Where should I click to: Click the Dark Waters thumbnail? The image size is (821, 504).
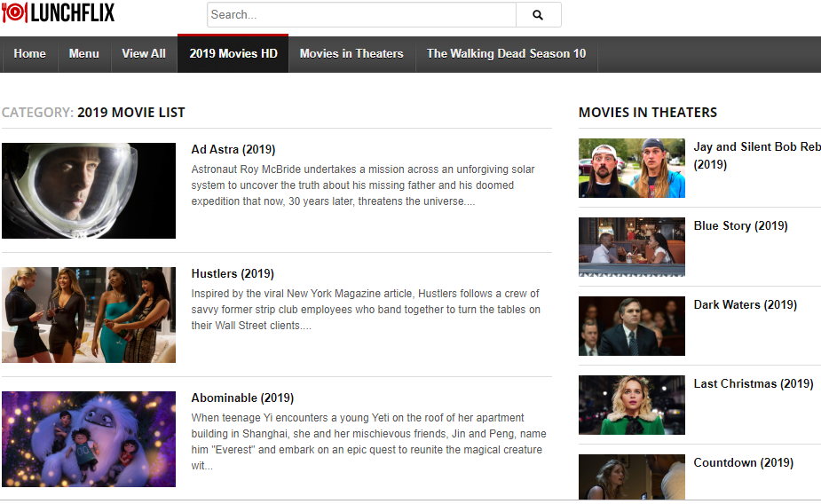coord(631,326)
